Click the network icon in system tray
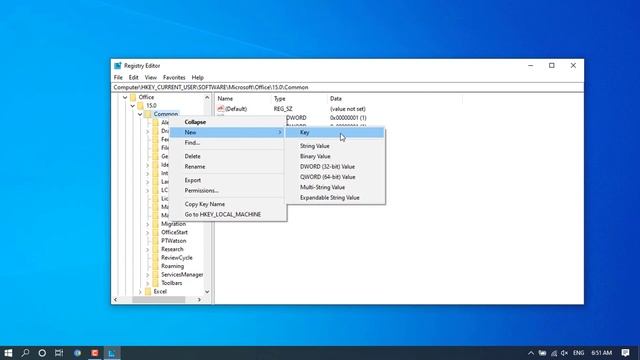 point(553,353)
